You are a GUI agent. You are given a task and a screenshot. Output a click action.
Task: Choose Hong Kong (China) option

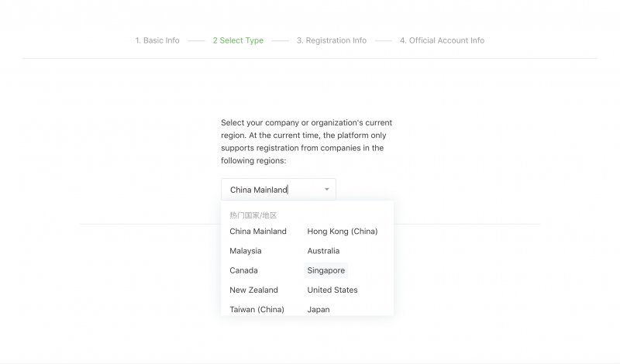tap(343, 232)
